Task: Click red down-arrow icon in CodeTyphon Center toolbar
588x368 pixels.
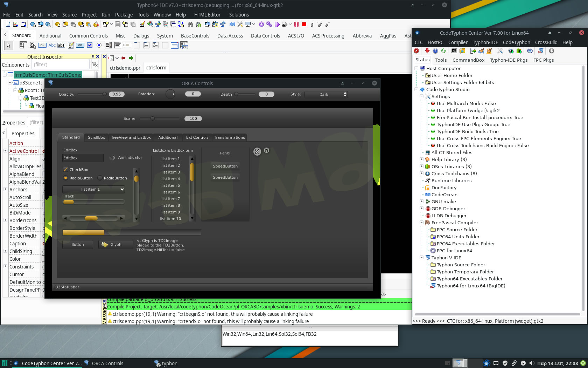Action: (427, 51)
